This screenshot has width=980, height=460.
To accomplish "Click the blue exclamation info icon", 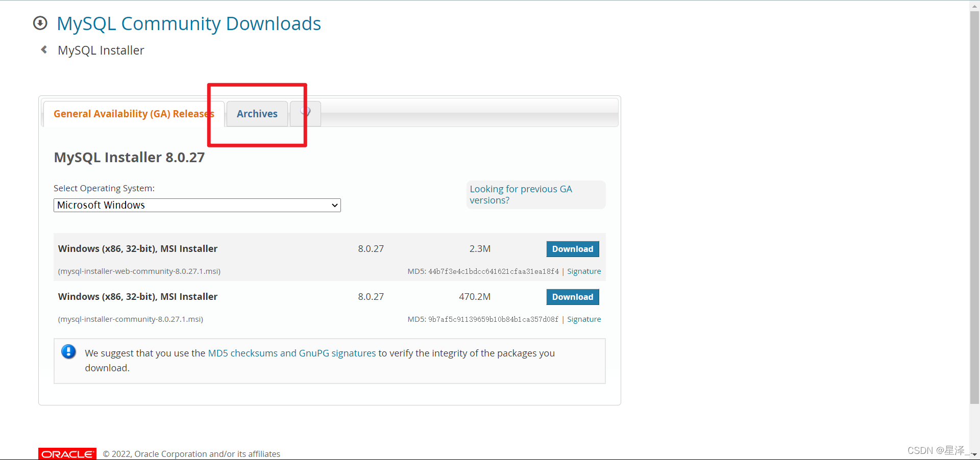I will coord(68,352).
